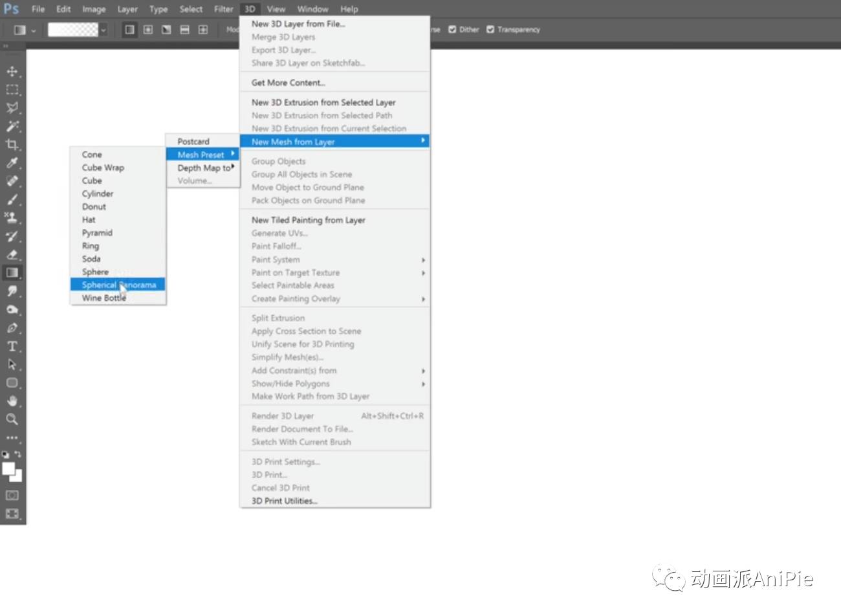841x616 pixels.
Task: Open the File menu
Action: pyautogui.click(x=38, y=9)
